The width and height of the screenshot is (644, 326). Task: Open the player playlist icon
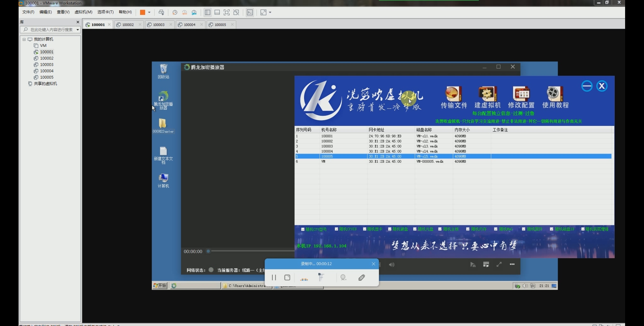486,265
